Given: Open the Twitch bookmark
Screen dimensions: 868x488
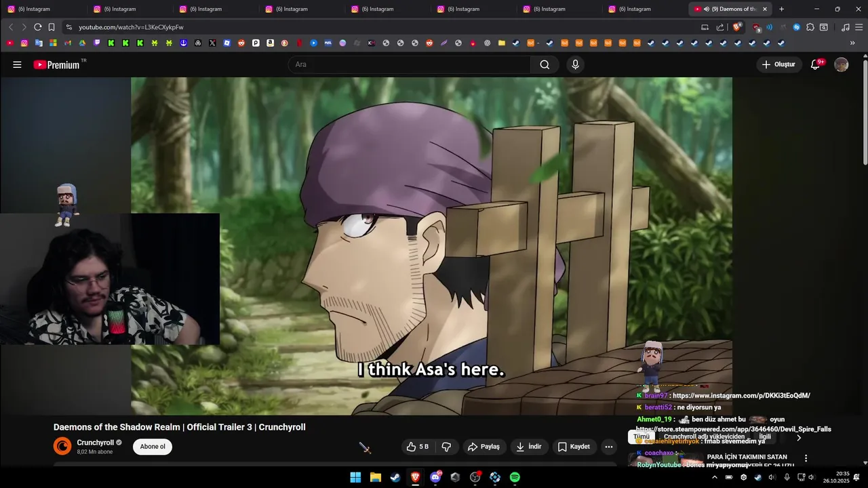Looking at the screenshot, I should coord(97,43).
